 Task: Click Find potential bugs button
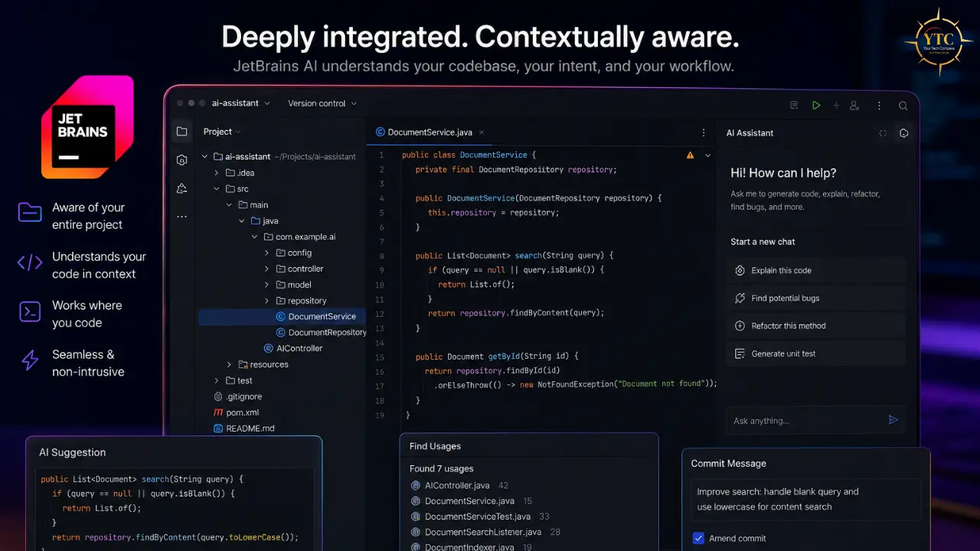click(x=816, y=298)
